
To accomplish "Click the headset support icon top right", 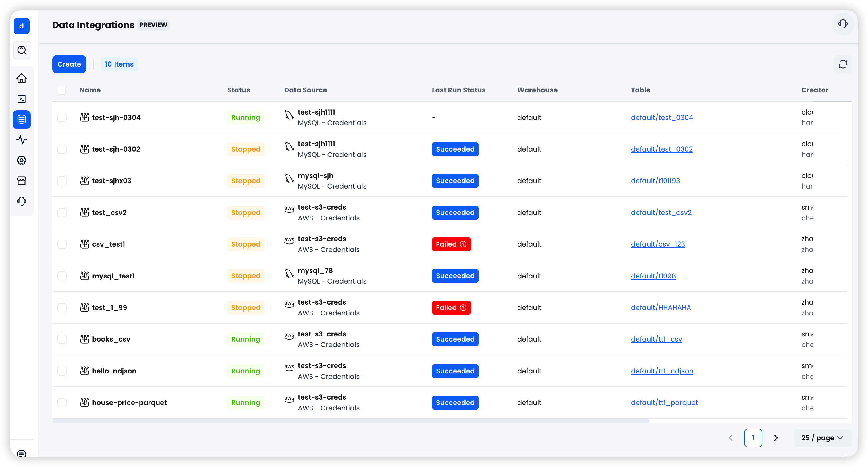I will click(x=843, y=24).
